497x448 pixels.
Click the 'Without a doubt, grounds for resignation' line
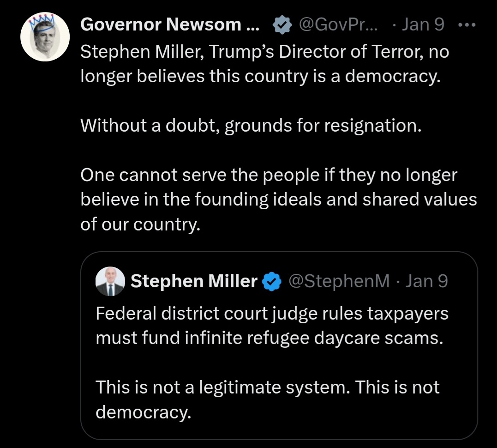click(251, 125)
